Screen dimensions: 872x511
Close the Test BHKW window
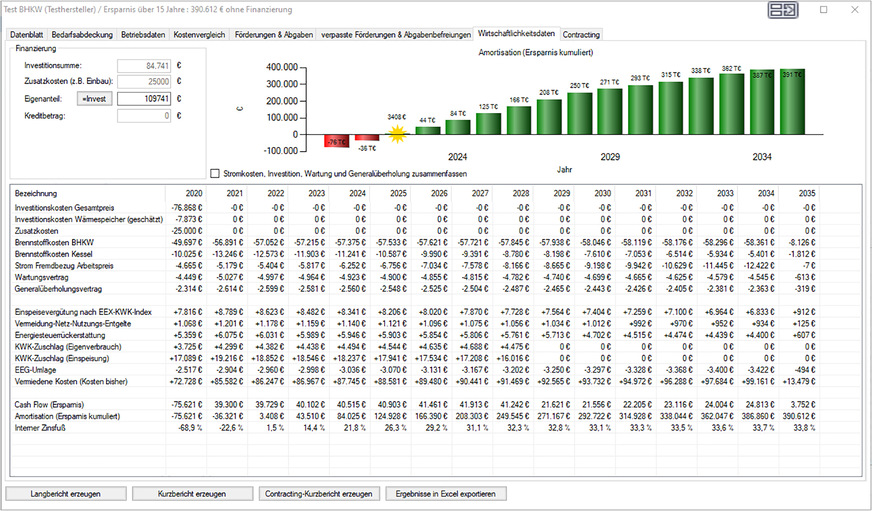click(854, 10)
